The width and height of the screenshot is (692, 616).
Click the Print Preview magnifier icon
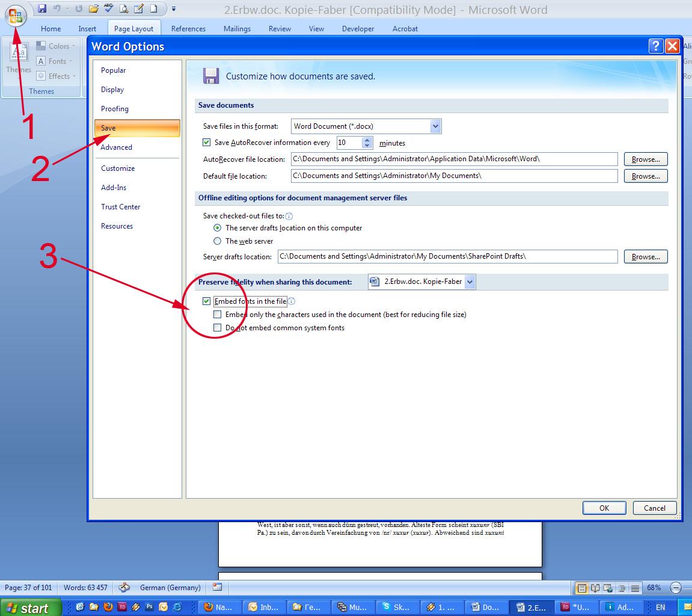click(x=124, y=8)
